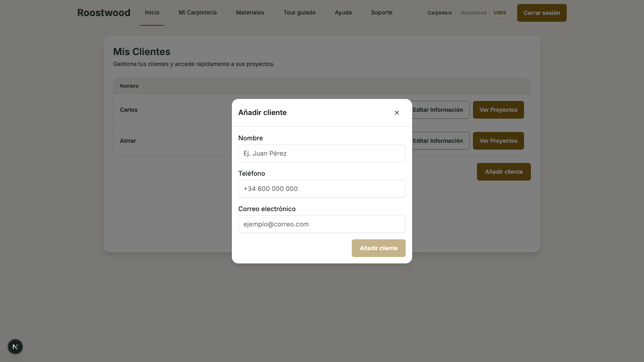Start the Tour guiado nav link
This screenshot has width=644, height=362.
[299, 12]
